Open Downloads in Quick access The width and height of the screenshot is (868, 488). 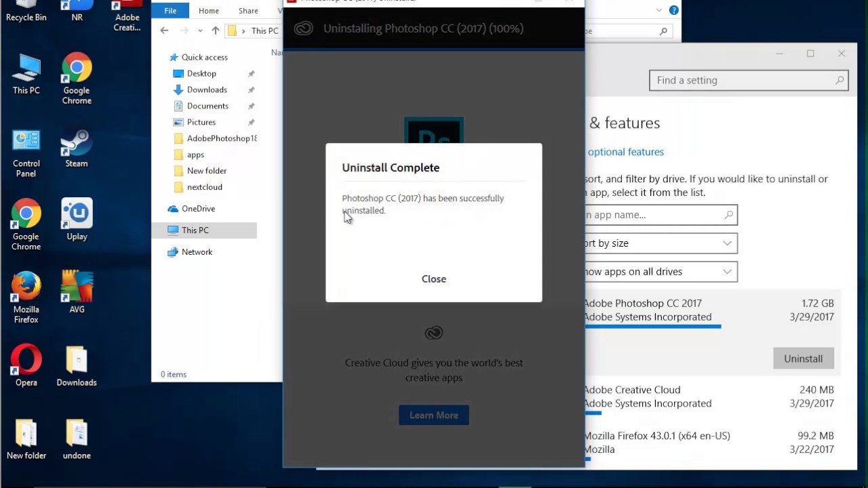207,89
